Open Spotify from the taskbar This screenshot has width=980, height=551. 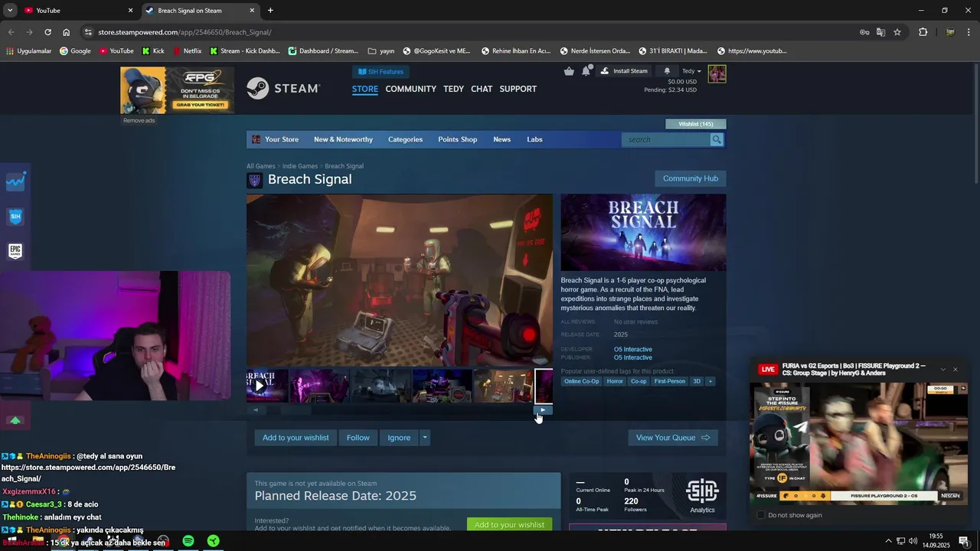point(188,541)
